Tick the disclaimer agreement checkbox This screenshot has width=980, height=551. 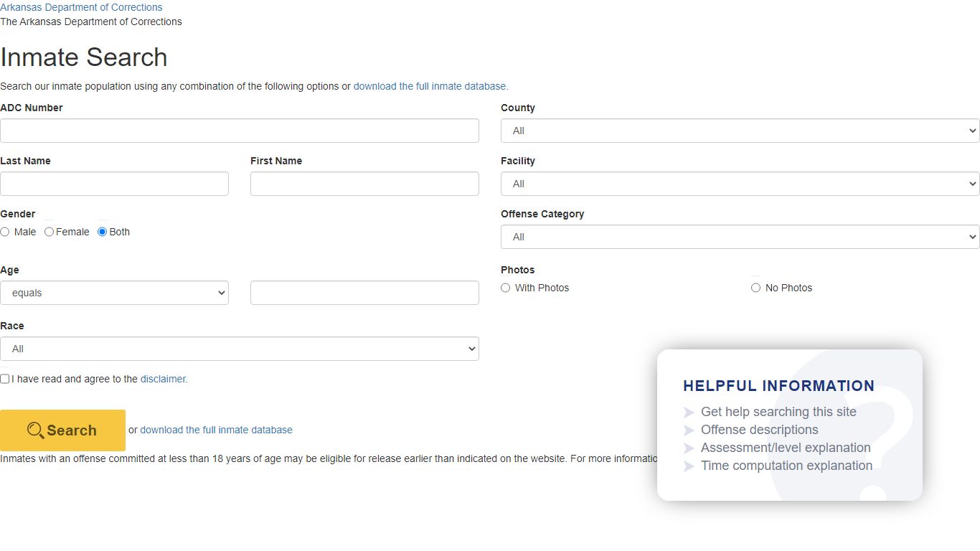[x=5, y=379]
